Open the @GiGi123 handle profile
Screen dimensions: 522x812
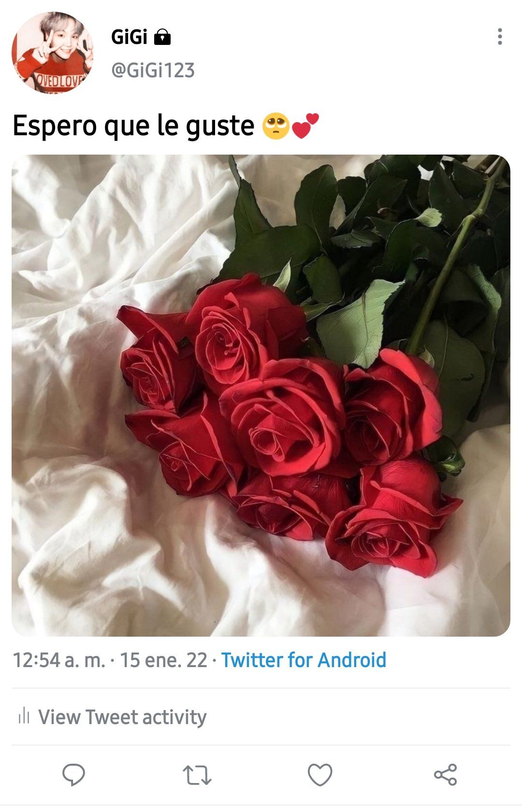tap(153, 71)
